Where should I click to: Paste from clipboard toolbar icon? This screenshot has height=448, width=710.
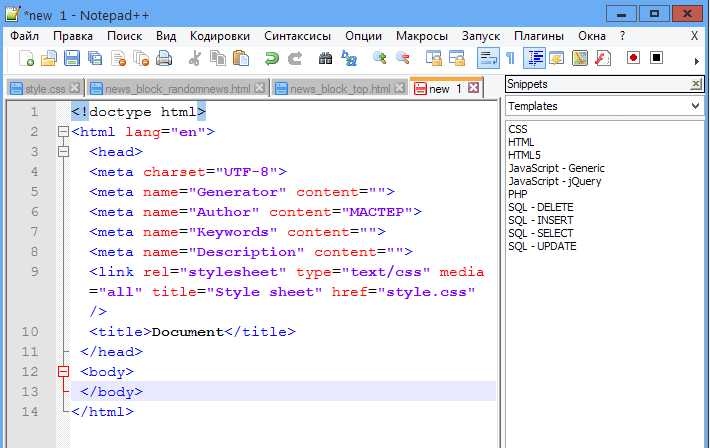(241, 58)
